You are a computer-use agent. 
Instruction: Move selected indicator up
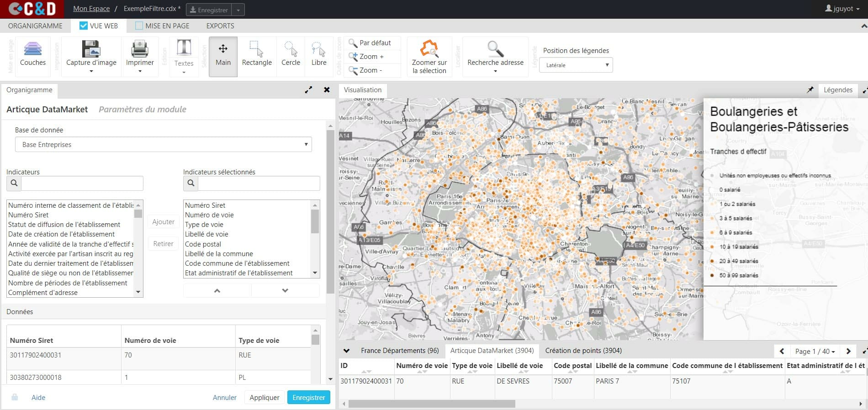coord(217,290)
